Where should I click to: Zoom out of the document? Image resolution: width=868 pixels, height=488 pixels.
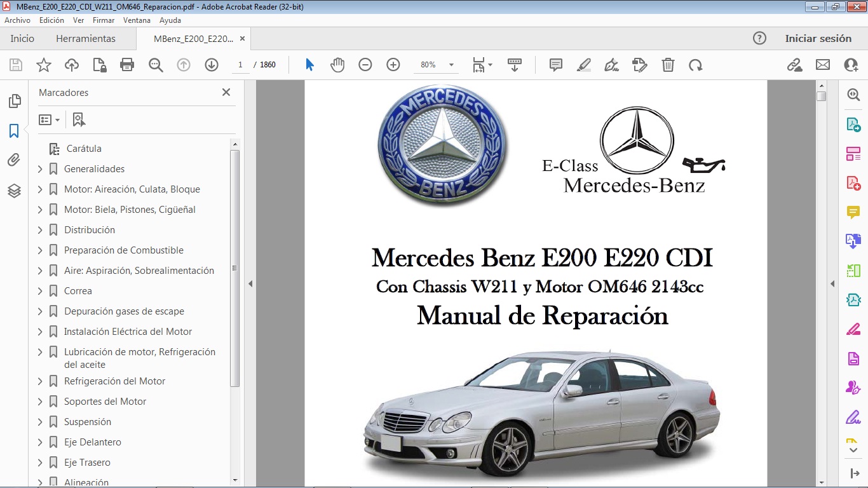(365, 64)
